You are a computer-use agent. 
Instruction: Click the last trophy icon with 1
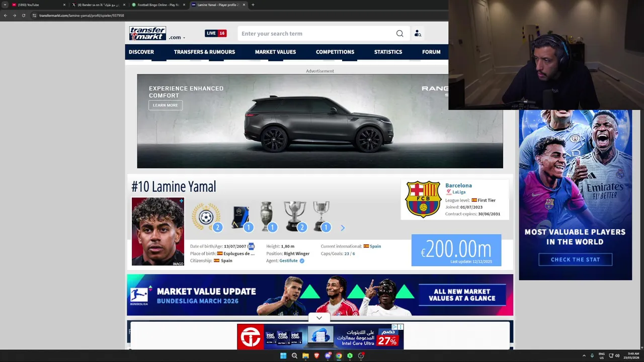(x=321, y=217)
